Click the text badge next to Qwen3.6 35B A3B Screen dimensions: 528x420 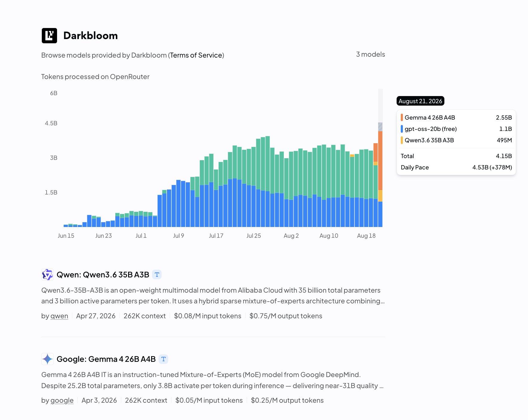pyautogui.click(x=157, y=274)
